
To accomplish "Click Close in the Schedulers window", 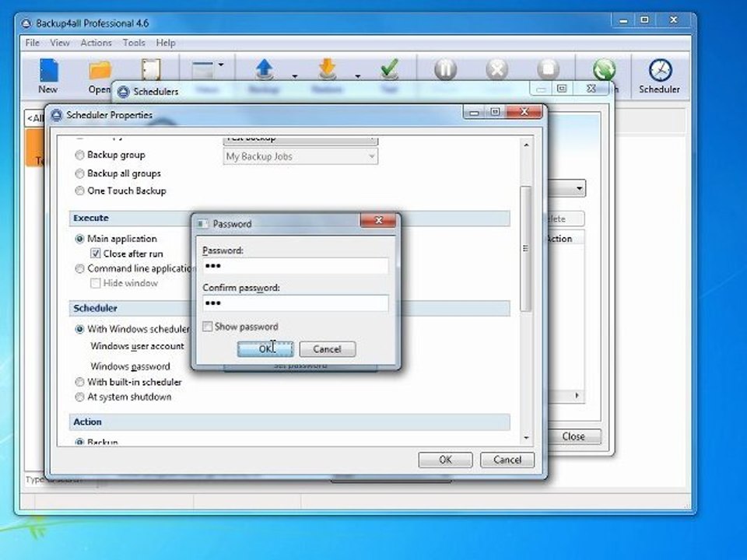I will (x=573, y=436).
